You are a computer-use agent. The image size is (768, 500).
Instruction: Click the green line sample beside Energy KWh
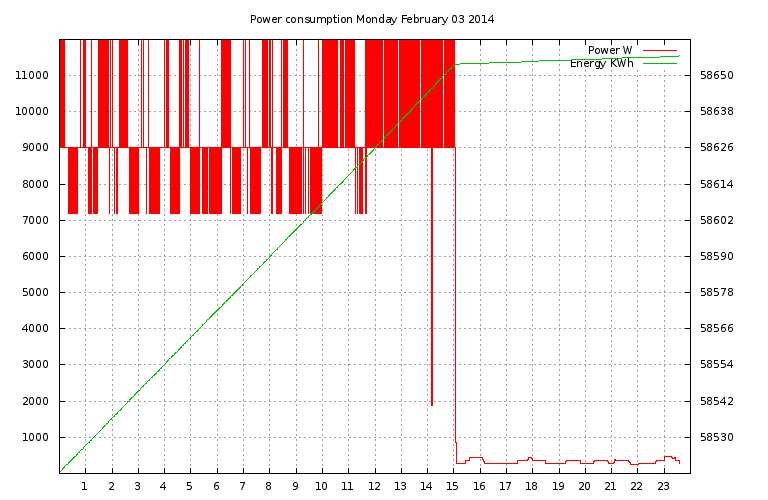coord(660,64)
